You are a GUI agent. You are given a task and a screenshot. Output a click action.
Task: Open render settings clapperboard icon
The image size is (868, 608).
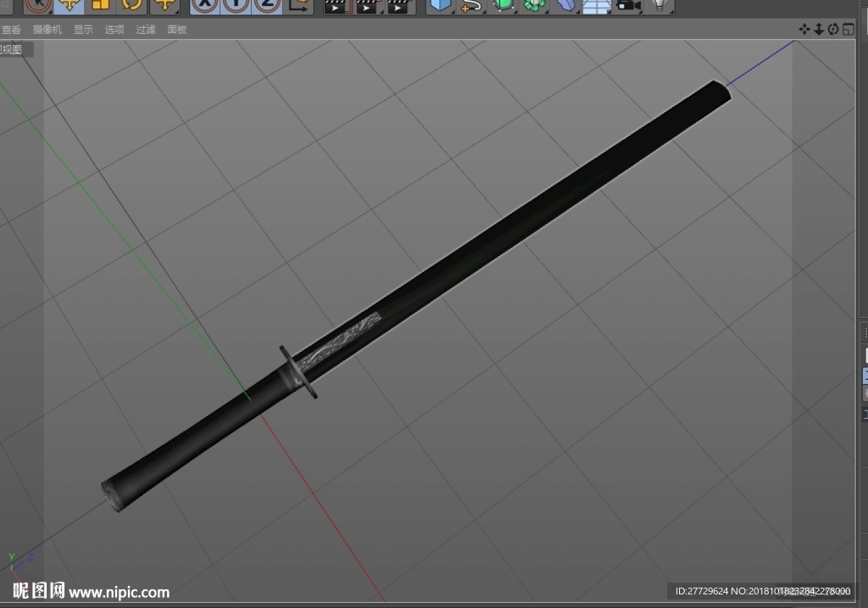(x=400, y=6)
